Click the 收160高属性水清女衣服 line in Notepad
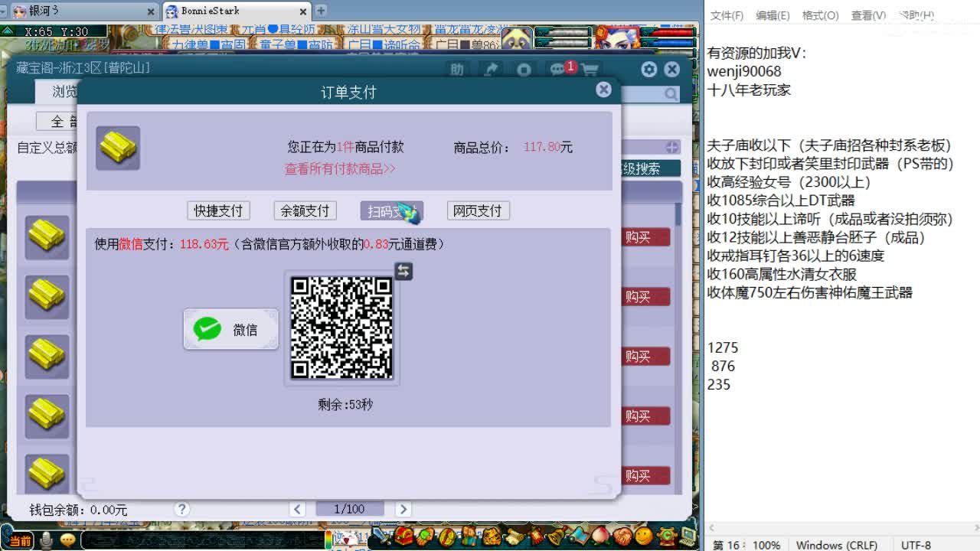 point(782,274)
